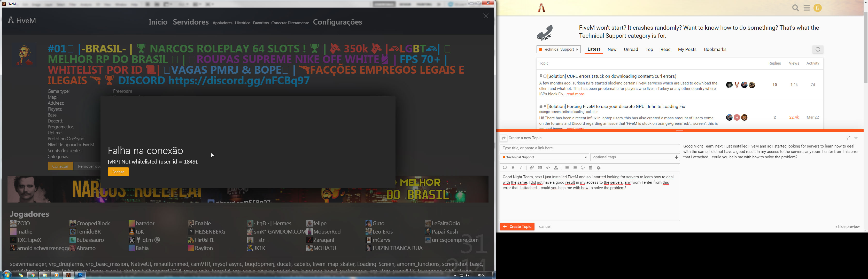Click the topic title input field
The width and height of the screenshot is (868, 279).
589,148
